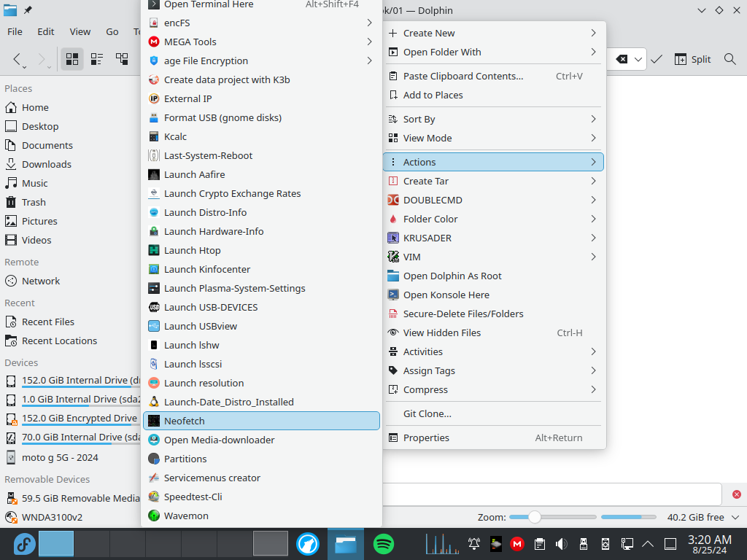Click Properties in context menu

click(x=493, y=437)
